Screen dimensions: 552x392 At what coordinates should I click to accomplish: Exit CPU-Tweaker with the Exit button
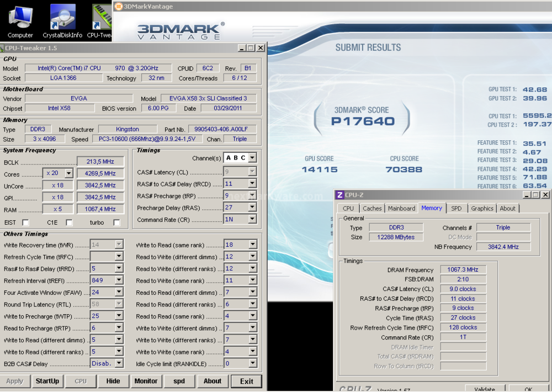point(246,381)
